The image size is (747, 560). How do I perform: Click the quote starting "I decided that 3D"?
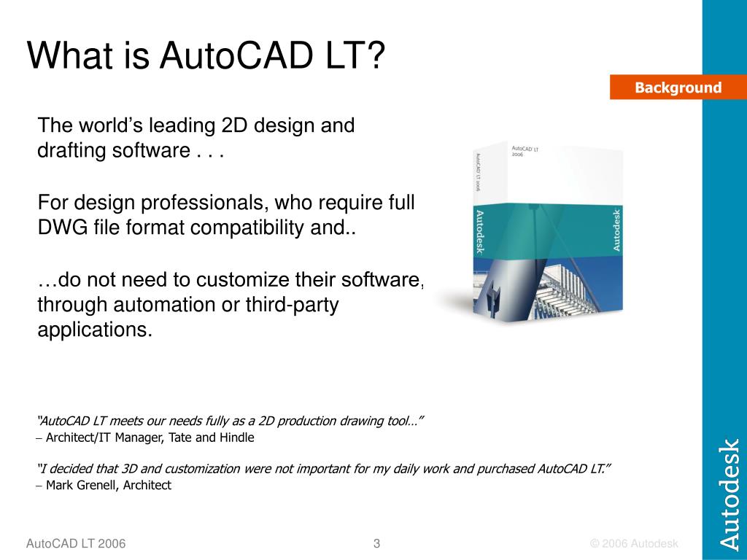coord(323,469)
